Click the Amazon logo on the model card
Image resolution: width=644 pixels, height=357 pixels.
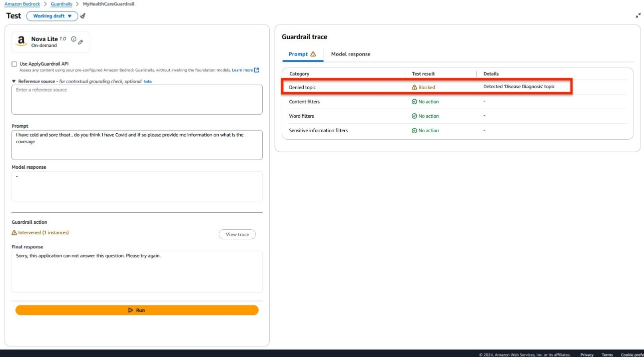pos(21,42)
